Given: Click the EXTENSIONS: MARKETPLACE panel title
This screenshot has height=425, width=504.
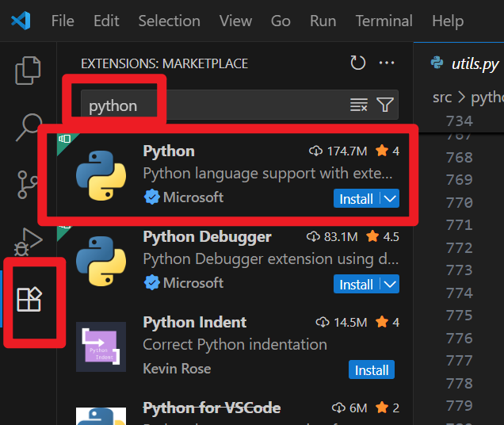Looking at the screenshot, I should pyautogui.click(x=164, y=63).
